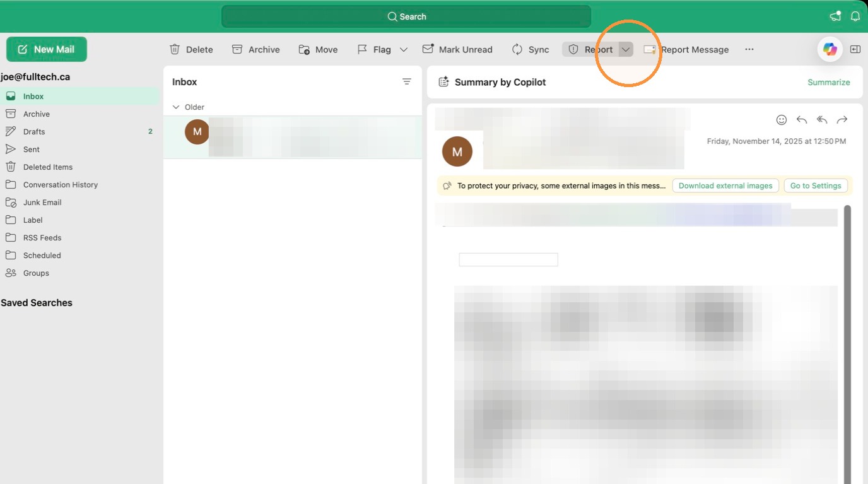This screenshot has height=484, width=868.
Task: Open the announcements megaphone icon
Action: (x=835, y=16)
